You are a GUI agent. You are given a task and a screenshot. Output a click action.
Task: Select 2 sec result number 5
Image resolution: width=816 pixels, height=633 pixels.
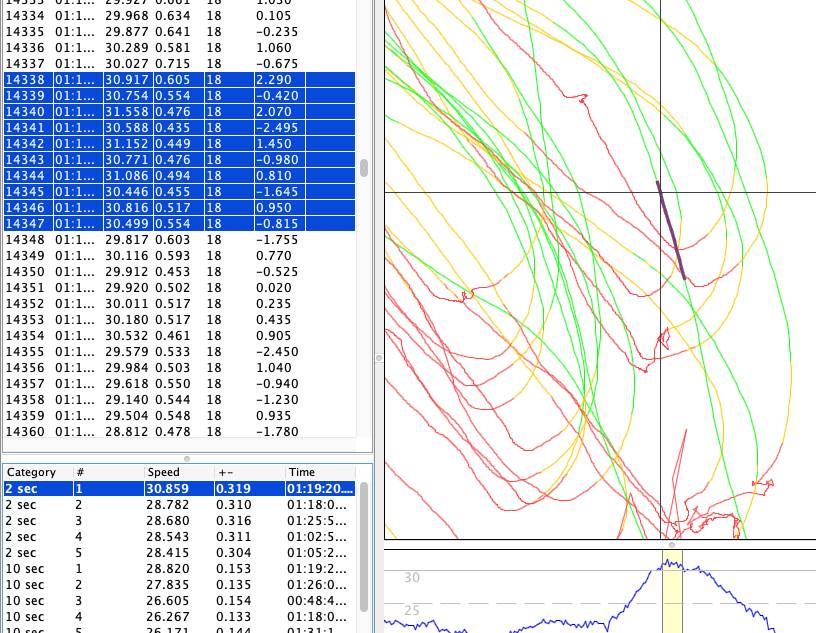click(x=180, y=553)
